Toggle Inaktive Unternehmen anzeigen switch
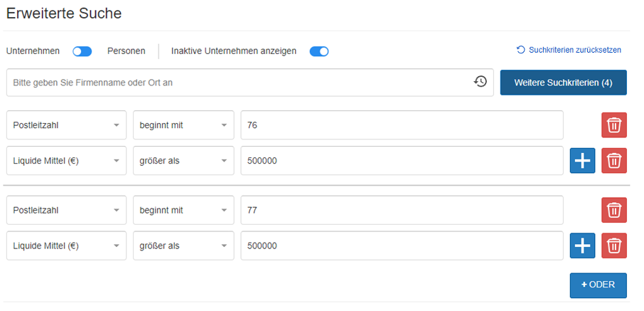Viewport: 644px width, 311px height. coord(319,51)
